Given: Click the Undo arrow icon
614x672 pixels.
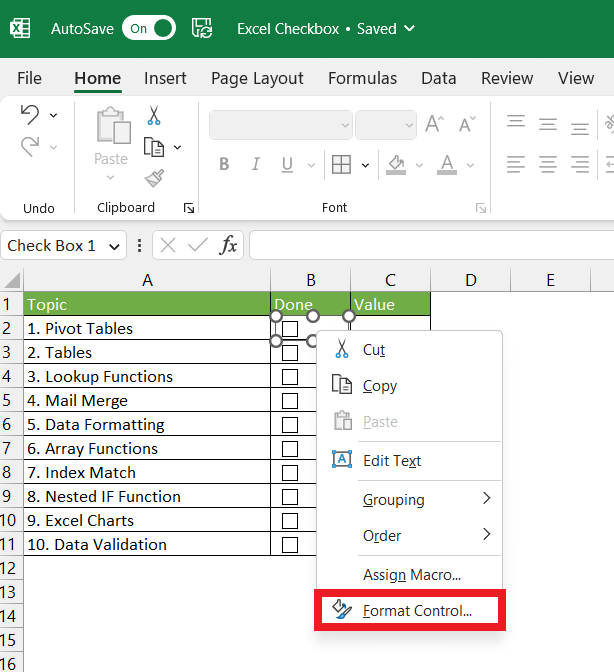Looking at the screenshot, I should (x=30, y=114).
